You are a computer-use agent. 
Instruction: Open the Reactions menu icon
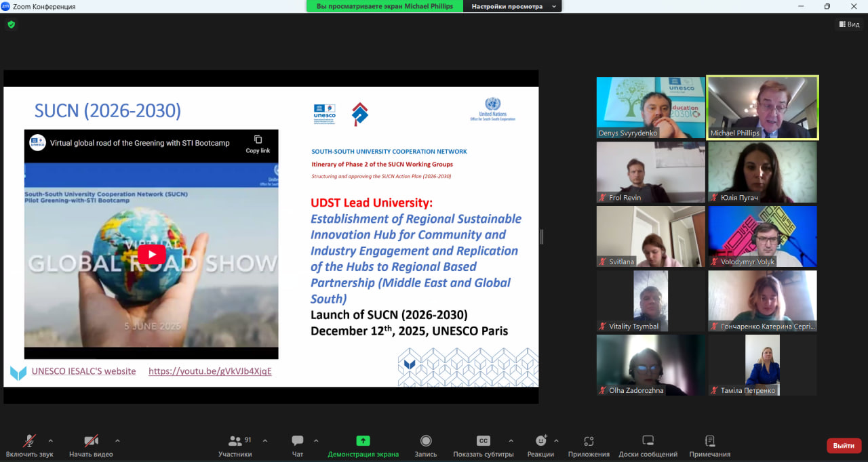(540, 441)
